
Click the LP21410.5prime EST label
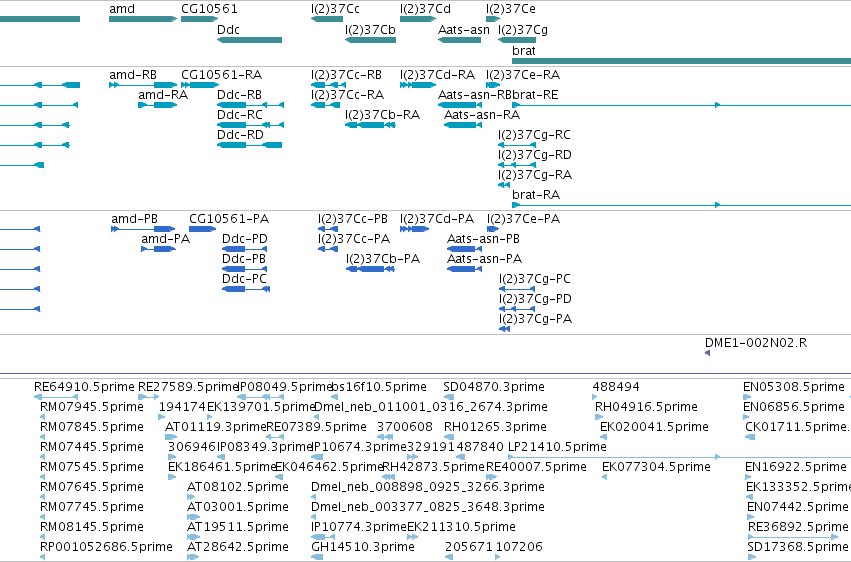coord(557,447)
